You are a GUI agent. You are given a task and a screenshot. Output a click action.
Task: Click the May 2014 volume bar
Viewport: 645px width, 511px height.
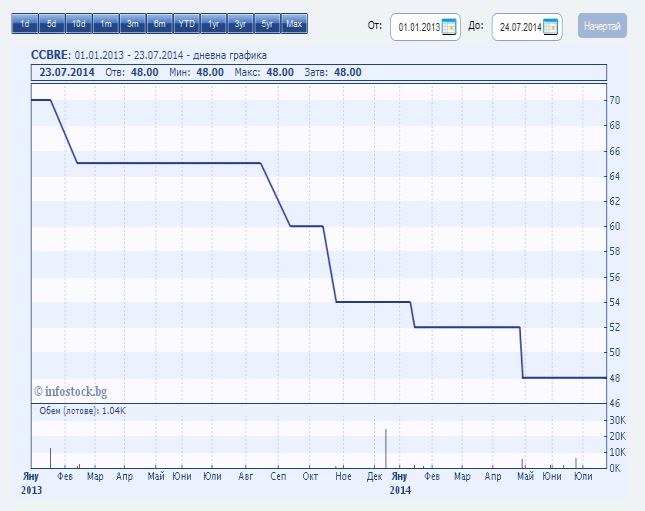pos(522,464)
